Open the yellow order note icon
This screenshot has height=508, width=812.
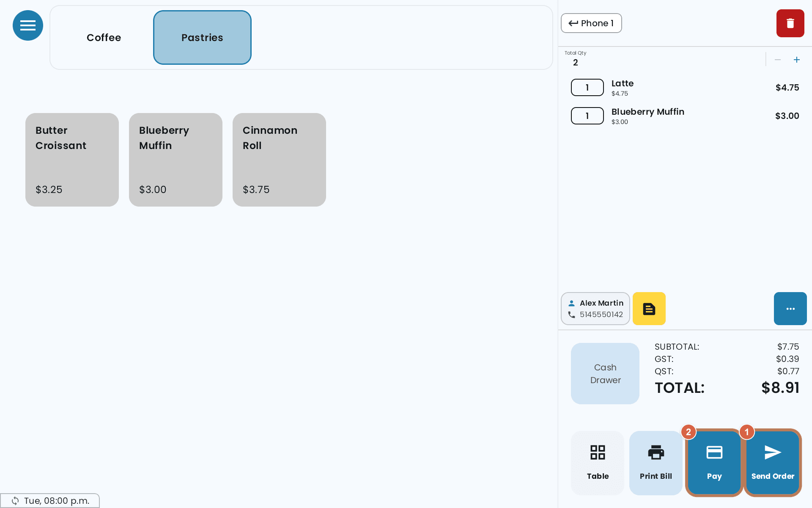(649, 309)
